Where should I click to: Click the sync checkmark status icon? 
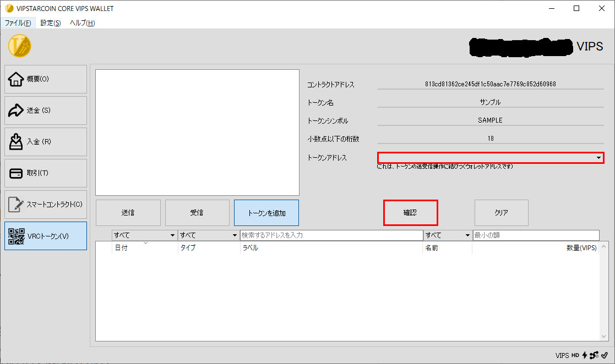coord(604,355)
